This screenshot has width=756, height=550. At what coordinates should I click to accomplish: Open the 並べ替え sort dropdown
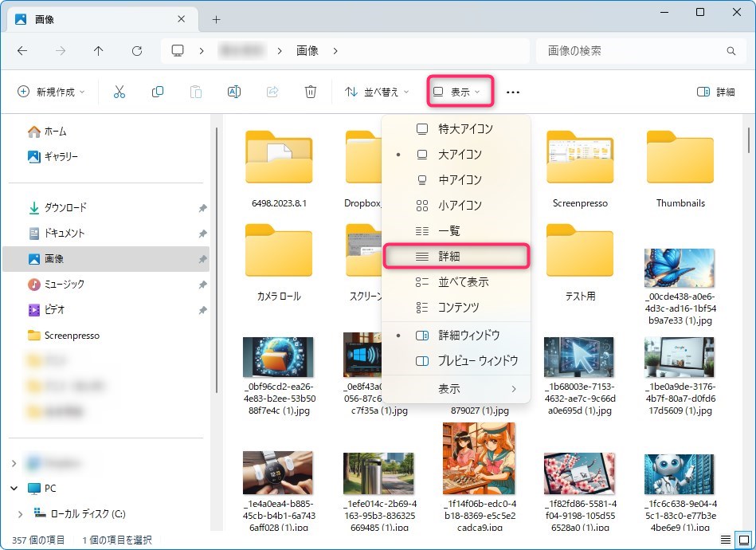point(377,92)
